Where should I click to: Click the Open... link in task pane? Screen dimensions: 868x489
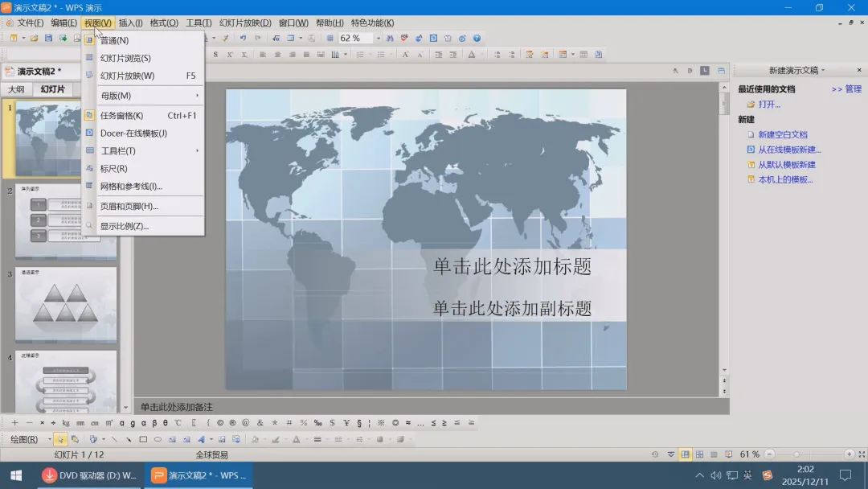[x=769, y=104]
